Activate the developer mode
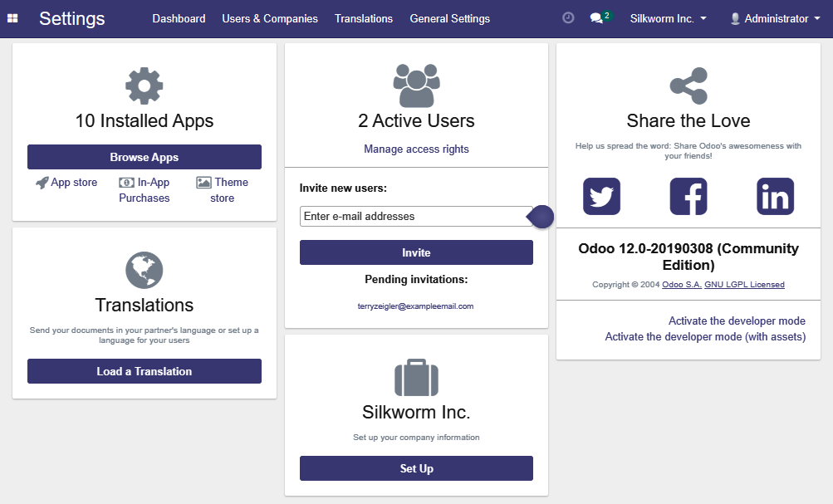The width and height of the screenshot is (833, 504). [x=737, y=321]
